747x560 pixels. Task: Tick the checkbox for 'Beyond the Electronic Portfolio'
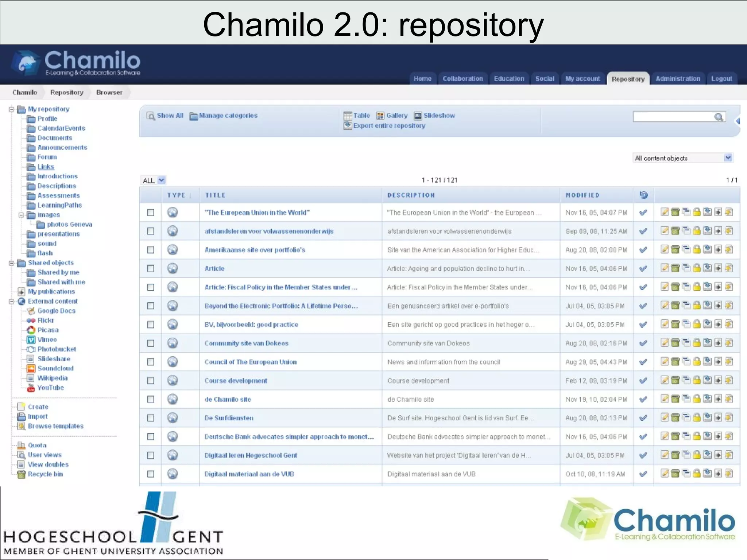[x=151, y=306]
